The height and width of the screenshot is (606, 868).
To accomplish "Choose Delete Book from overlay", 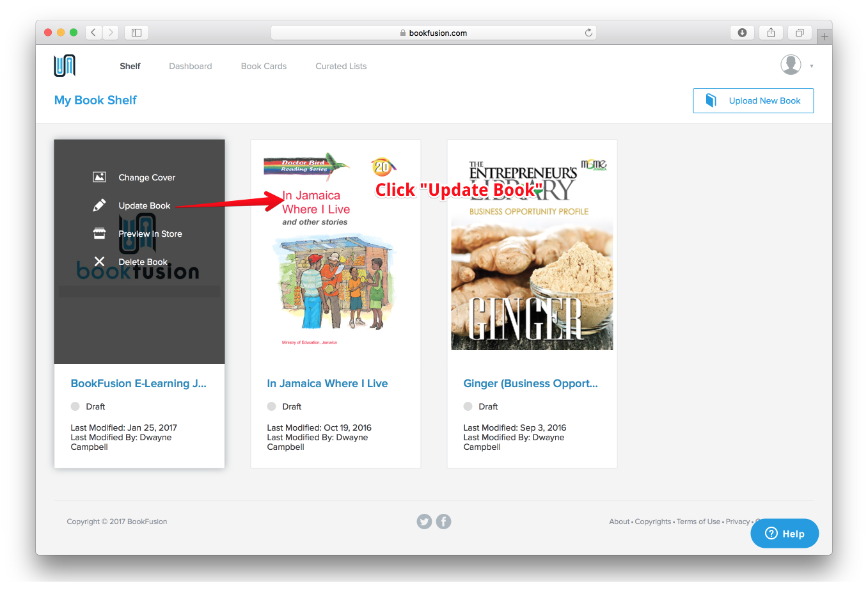I will click(143, 262).
